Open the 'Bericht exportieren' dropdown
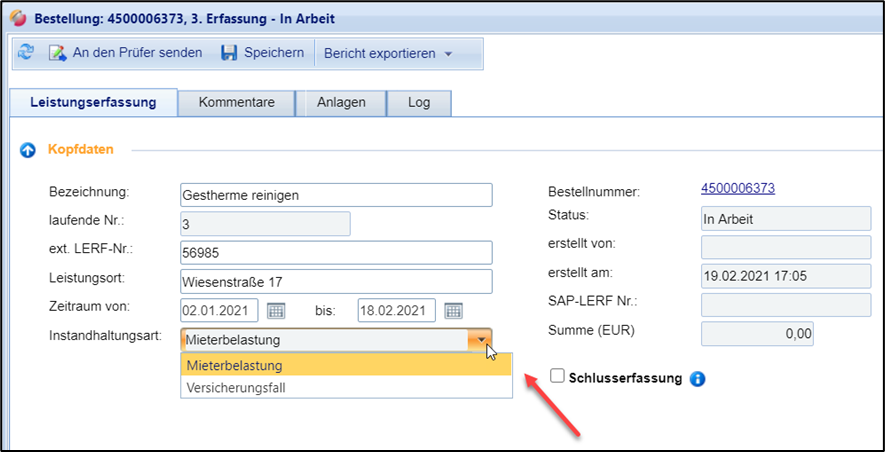 pos(388,53)
